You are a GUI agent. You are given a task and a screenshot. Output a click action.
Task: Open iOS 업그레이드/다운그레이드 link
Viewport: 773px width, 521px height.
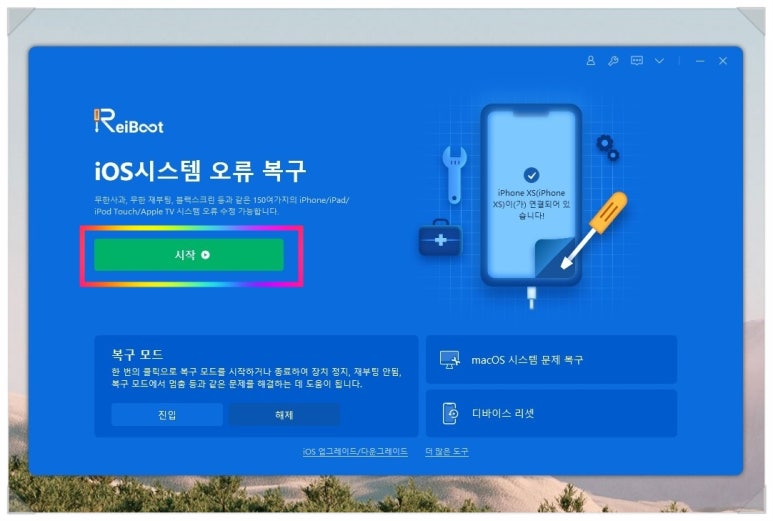(355, 452)
